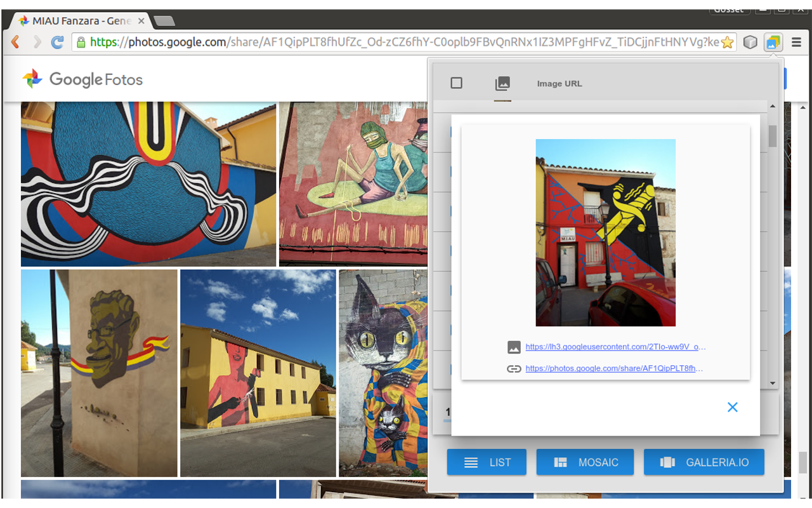Close the MIAU Fanzara browser tab
Viewport: 812px width, 508px height.
141,21
